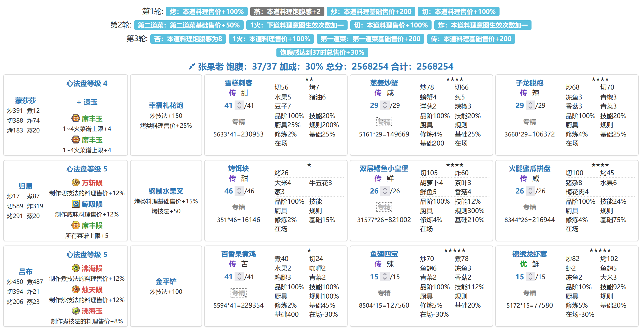Open recipe 雪糕刺客

pos(239,83)
